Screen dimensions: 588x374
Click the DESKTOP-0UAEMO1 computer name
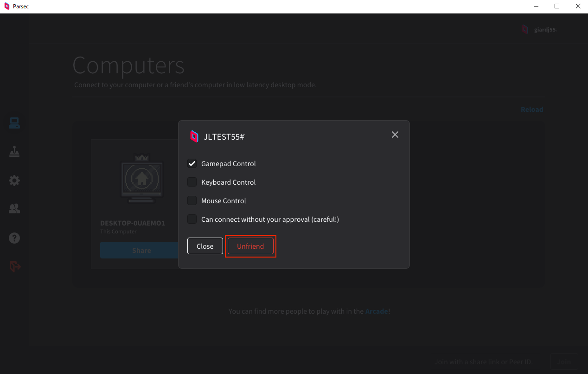click(133, 223)
